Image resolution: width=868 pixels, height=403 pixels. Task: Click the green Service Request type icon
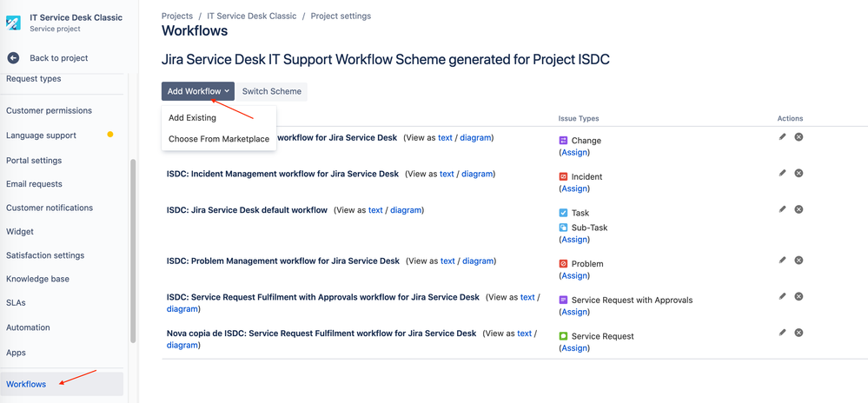(564, 336)
